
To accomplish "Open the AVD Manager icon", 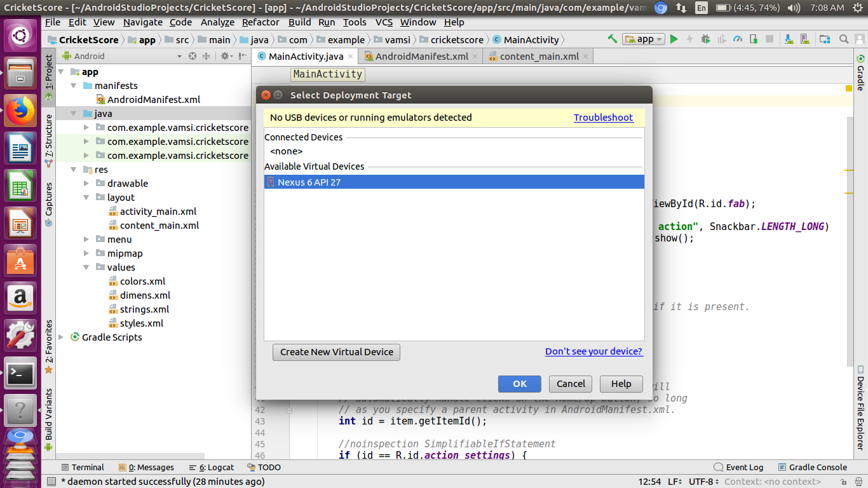I will 804,39.
